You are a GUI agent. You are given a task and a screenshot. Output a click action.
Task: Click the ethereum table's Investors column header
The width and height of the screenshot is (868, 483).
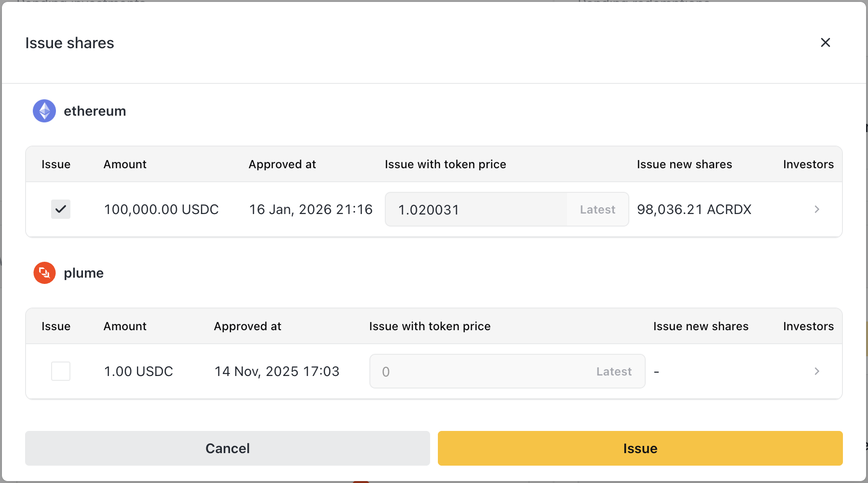point(808,164)
